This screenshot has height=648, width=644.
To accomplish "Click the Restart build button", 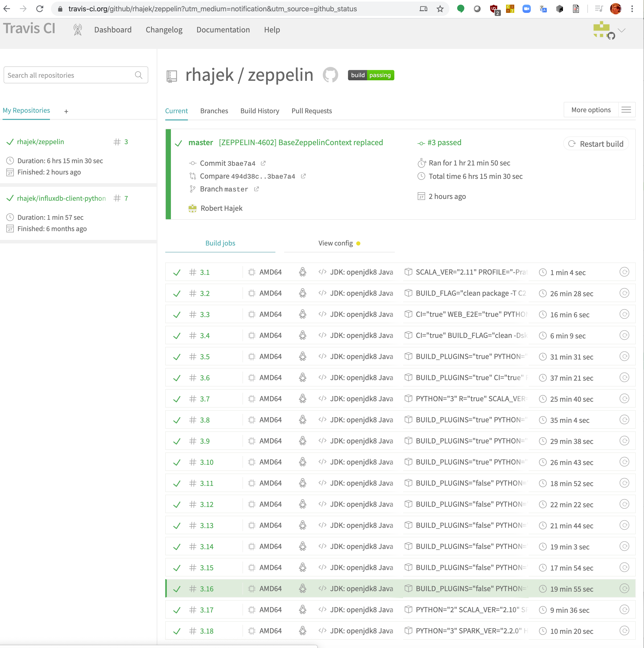I will (596, 144).
